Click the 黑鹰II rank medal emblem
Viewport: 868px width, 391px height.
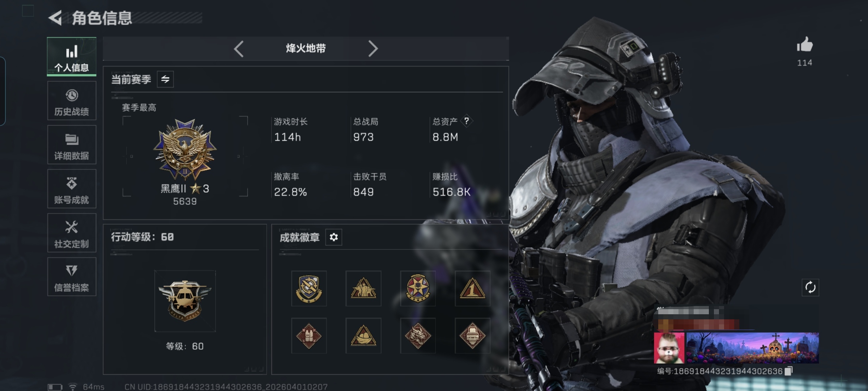point(185,150)
